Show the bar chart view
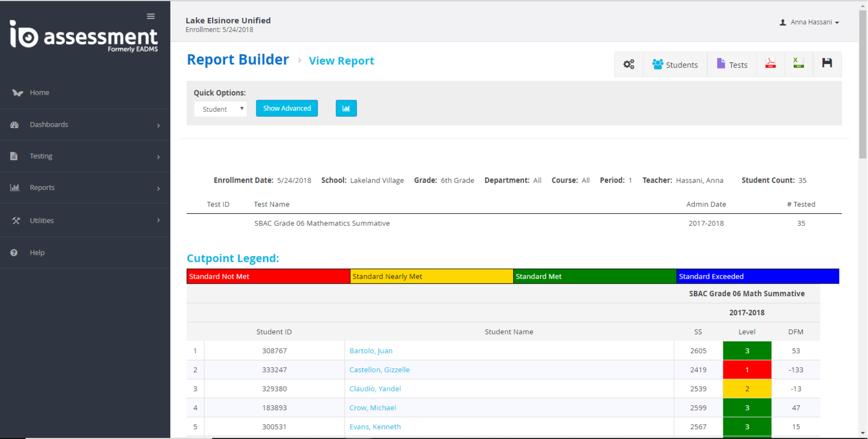This screenshot has width=868, height=439. [346, 108]
